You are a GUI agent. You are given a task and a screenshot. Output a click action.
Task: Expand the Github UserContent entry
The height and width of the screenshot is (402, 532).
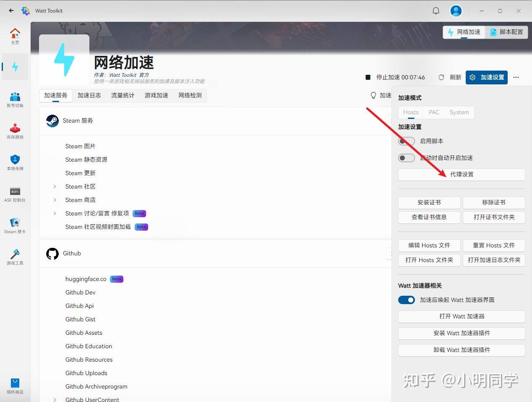coord(55,399)
